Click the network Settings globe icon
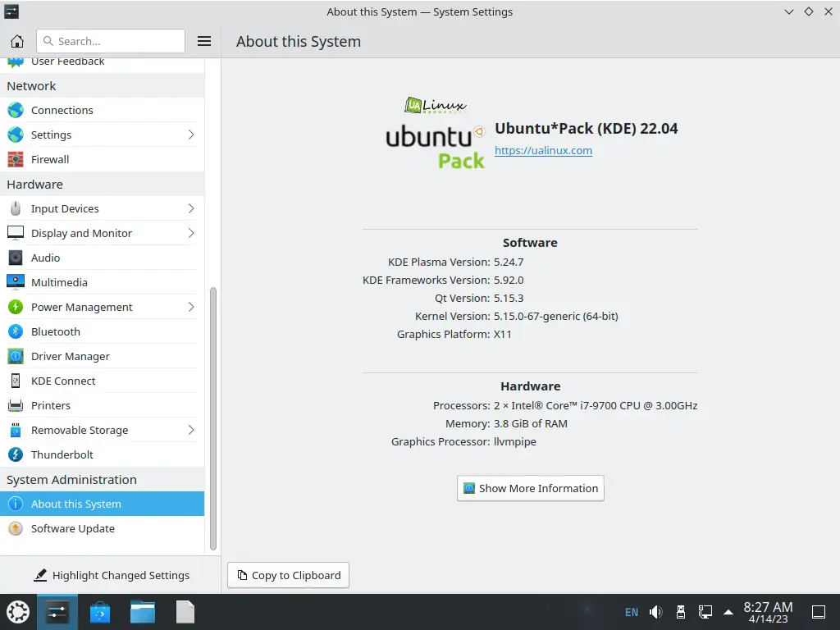Screen dimensions: 840x630 pyautogui.click(x=16, y=135)
